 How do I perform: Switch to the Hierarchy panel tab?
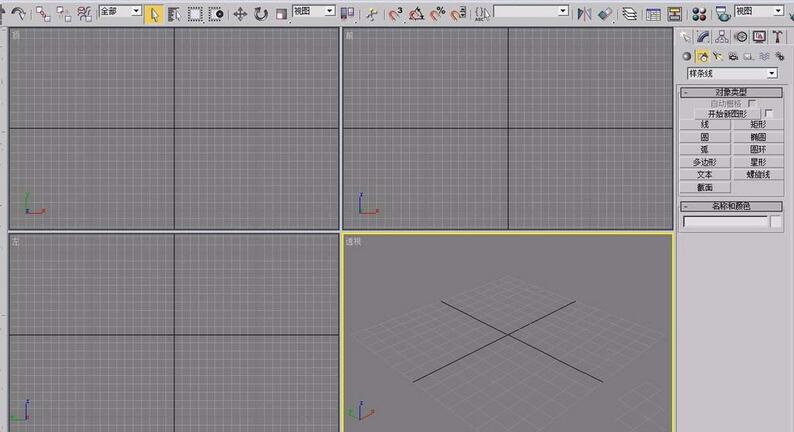click(722, 36)
